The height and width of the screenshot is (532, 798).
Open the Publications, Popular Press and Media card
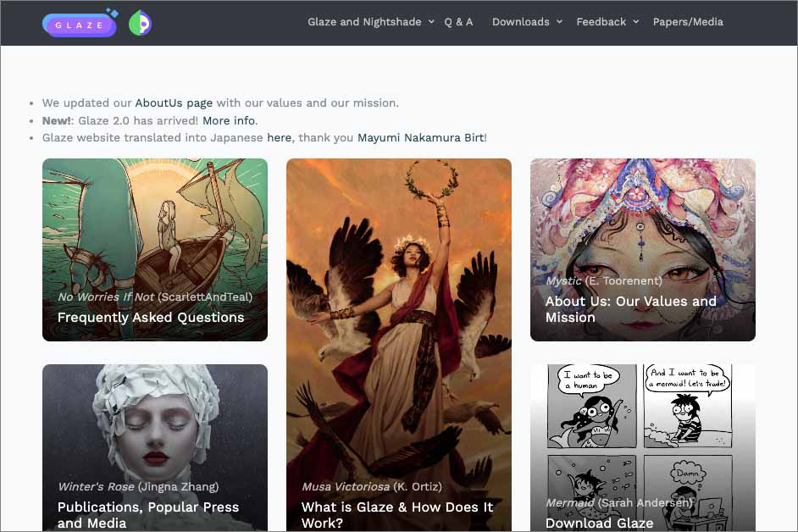tap(155, 448)
